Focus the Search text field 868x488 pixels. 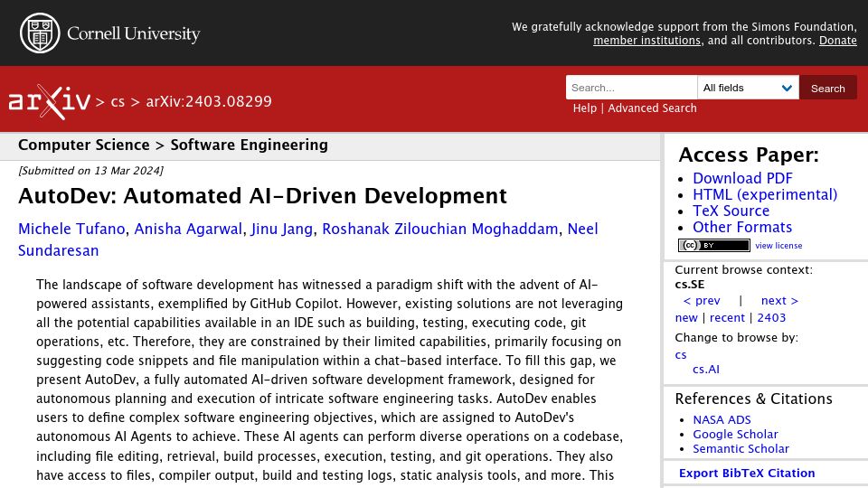pyautogui.click(x=631, y=88)
